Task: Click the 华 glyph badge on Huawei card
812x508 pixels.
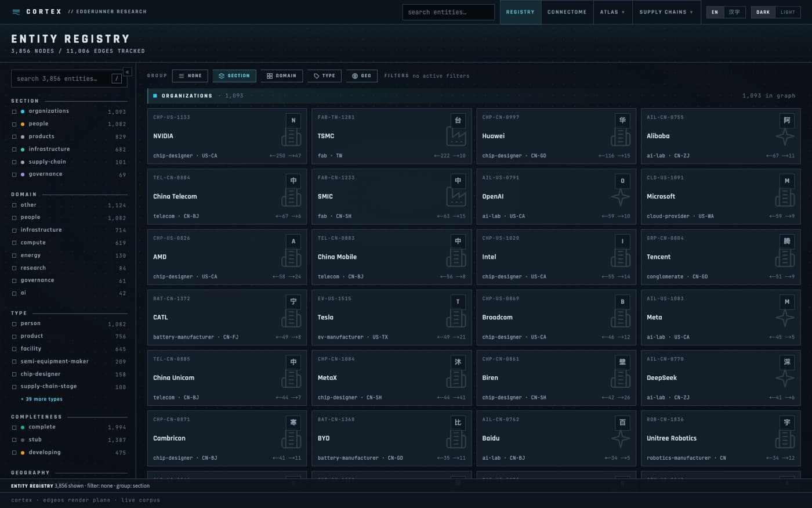Action: coord(622,120)
